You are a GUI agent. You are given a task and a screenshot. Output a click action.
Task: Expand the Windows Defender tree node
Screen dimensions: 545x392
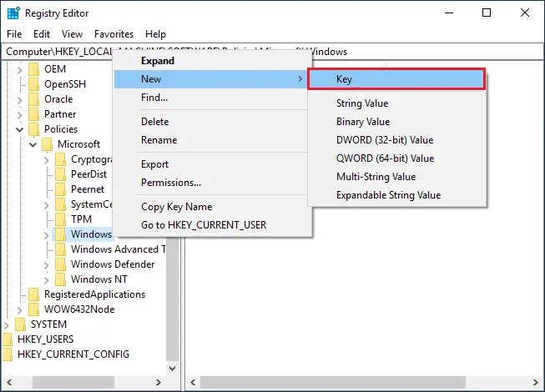(47, 265)
